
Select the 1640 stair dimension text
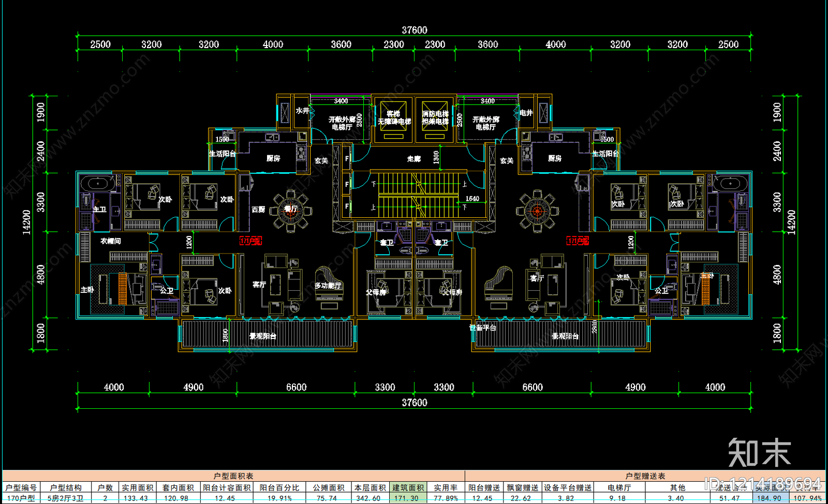[472, 199]
